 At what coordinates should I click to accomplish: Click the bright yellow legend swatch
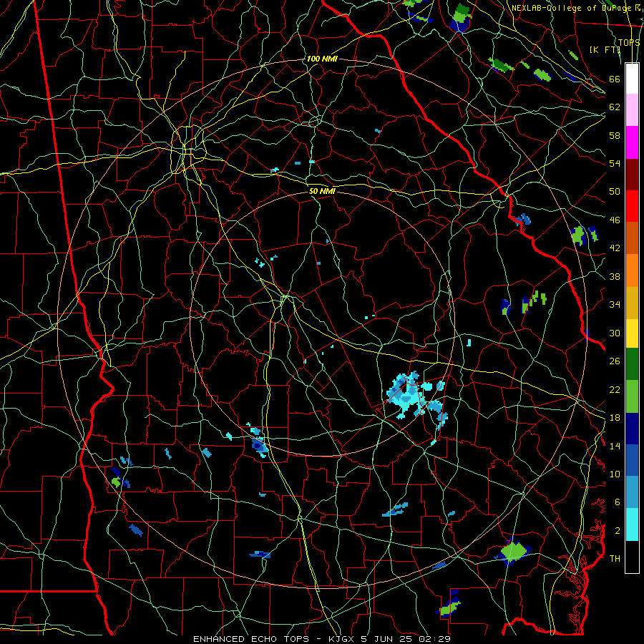(x=632, y=333)
